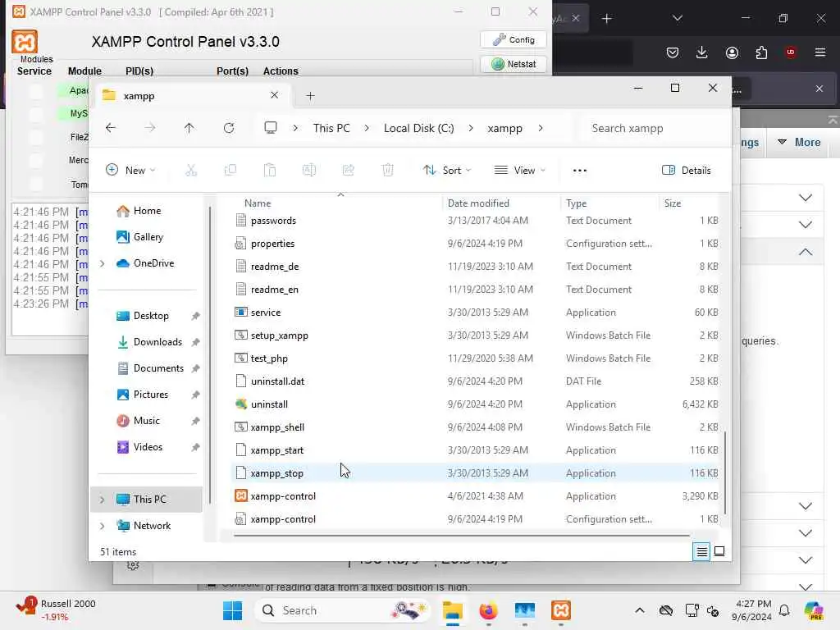Toggle the Mercury service checkbox in XAMPP
840x630 pixels.
(x=36, y=161)
